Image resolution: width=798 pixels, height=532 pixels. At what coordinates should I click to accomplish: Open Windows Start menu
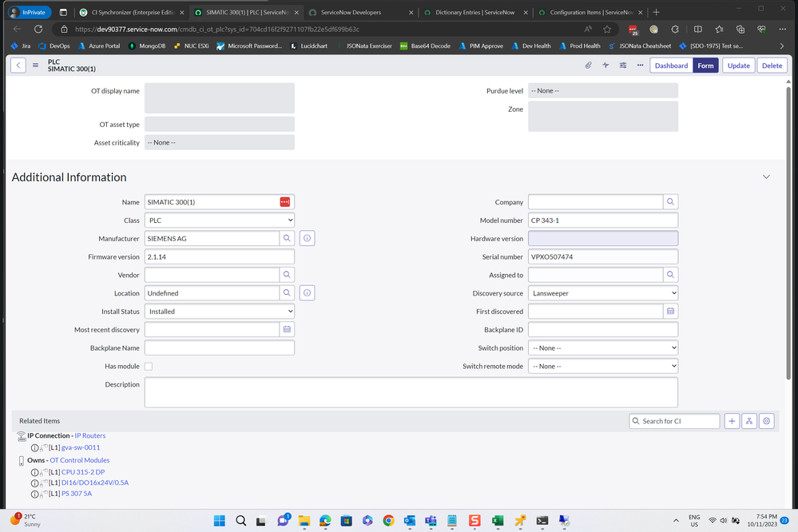pos(220,520)
